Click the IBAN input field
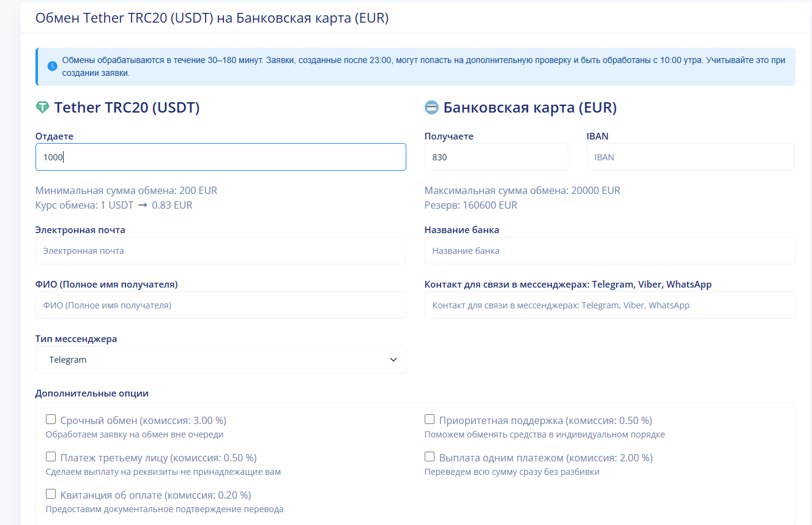The width and height of the screenshot is (812, 525). pyautogui.click(x=690, y=157)
